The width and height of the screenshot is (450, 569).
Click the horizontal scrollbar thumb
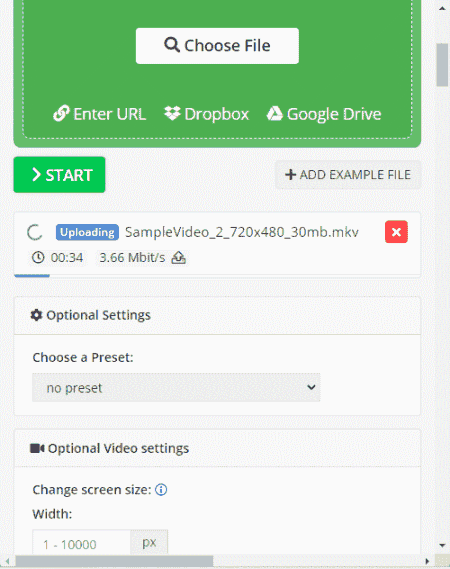coord(114,561)
